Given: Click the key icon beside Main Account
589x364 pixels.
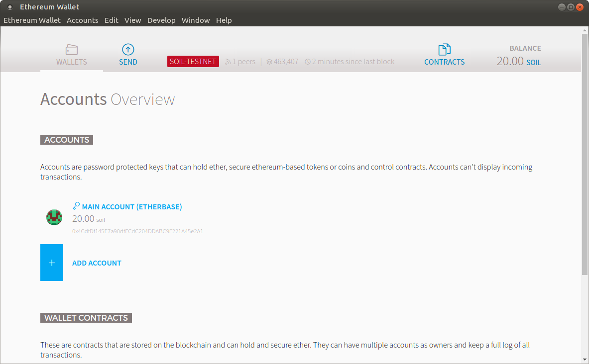Looking at the screenshot, I should click(76, 206).
